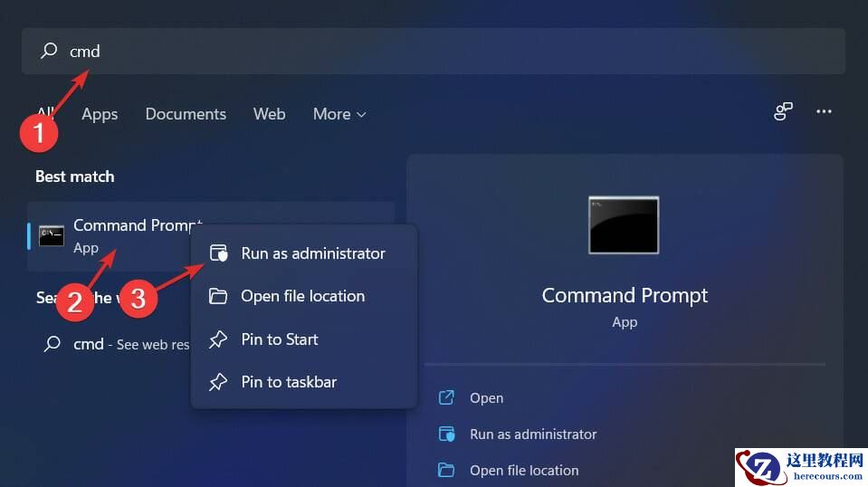Choose Run as administrator in the context menu

coord(312,253)
